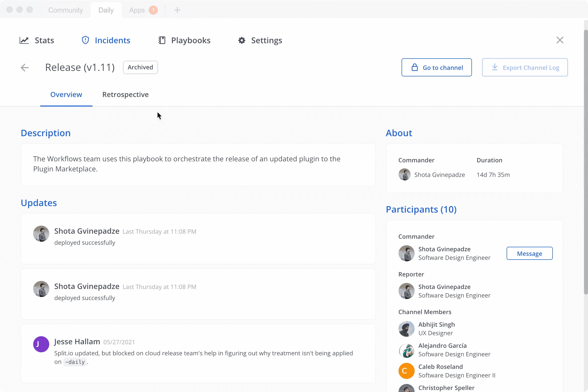Click the Settings gear icon

tap(242, 40)
